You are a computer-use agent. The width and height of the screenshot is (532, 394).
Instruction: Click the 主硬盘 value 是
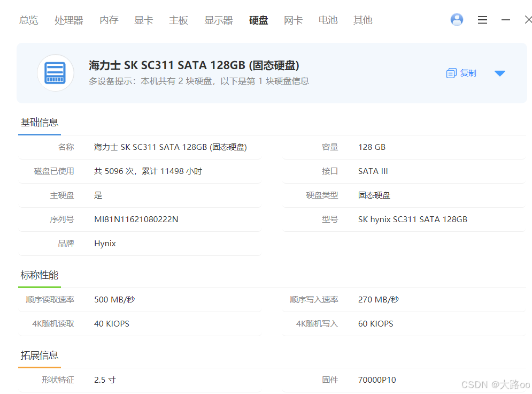pyautogui.click(x=98, y=195)
